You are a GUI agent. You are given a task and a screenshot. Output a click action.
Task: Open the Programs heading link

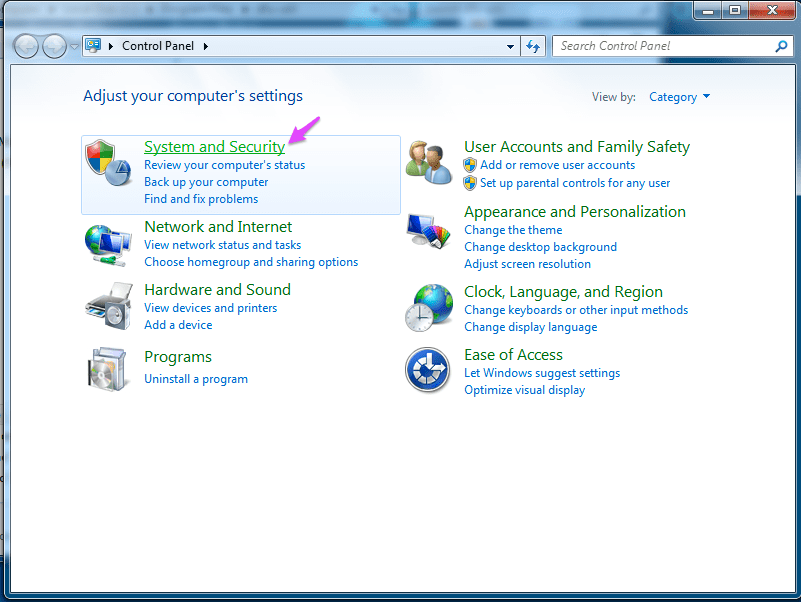pos(178,357)
